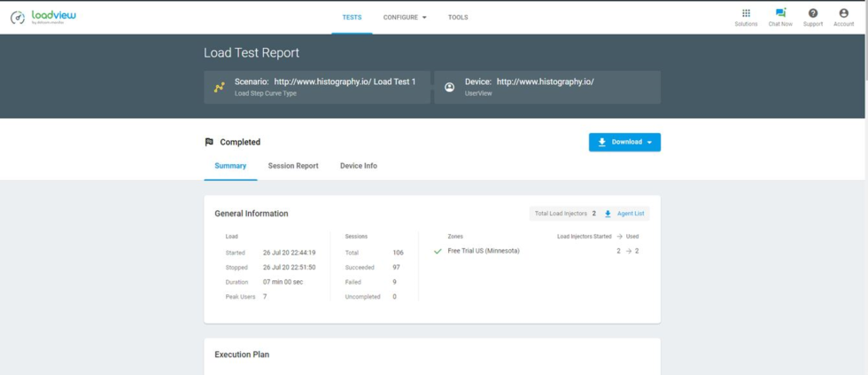
Task: Open the Tools menu
Action: pyautogui.click(x=458, y=17)
